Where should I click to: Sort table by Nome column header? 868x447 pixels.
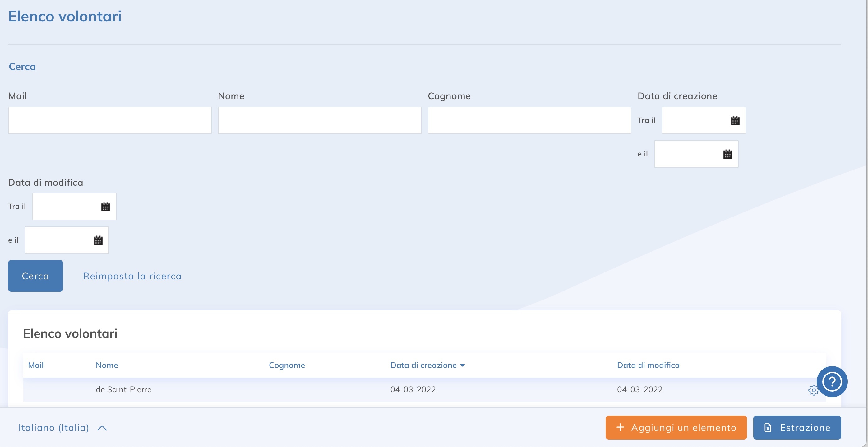107,365
